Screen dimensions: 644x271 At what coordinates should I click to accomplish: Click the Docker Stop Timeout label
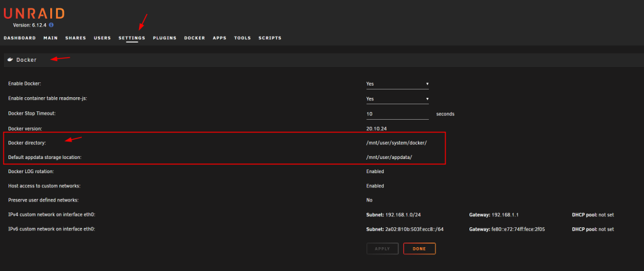click(x=32, y=113)
